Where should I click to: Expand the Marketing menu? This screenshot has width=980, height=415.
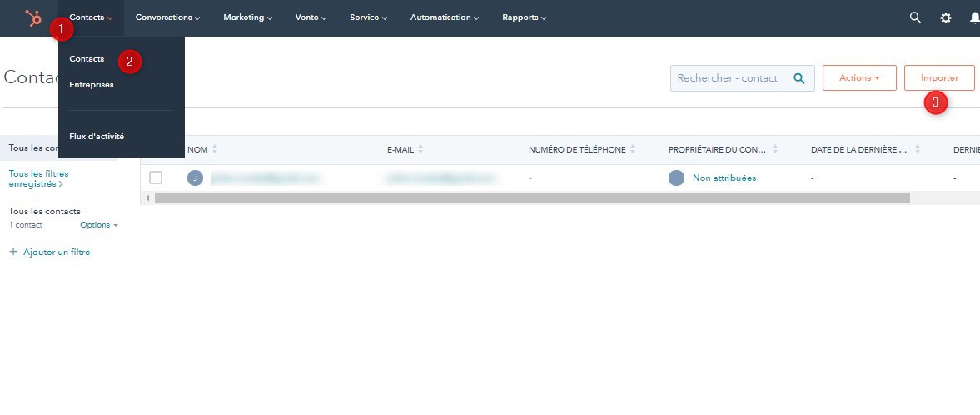pos(247,17)
